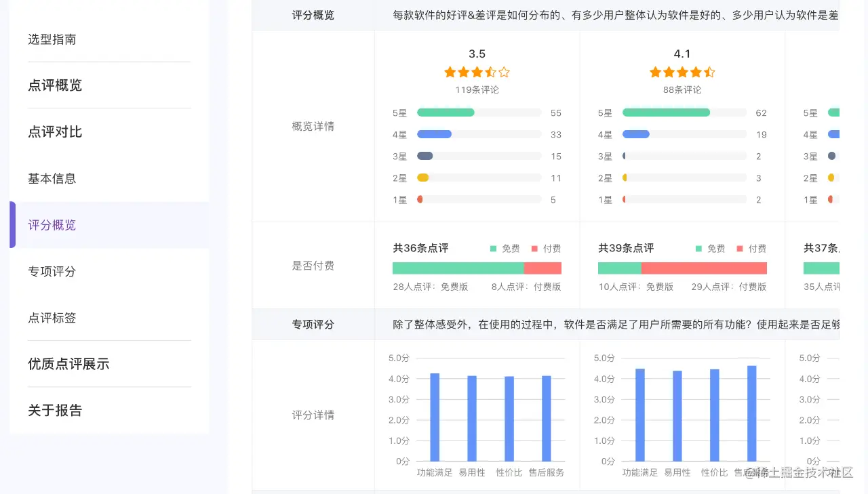Click the 性价比 bar in second chart
The height and width of the screenshot is (494, 868).
pos(715,415)
